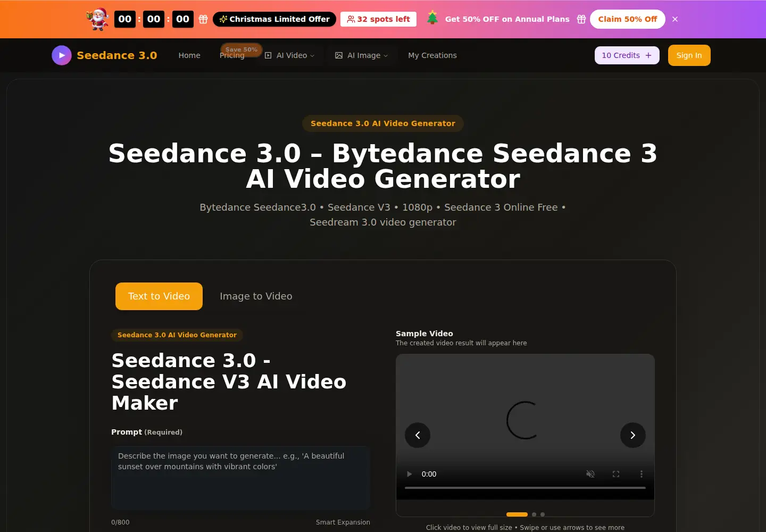Click the Sample Video heading

(424, 334)
